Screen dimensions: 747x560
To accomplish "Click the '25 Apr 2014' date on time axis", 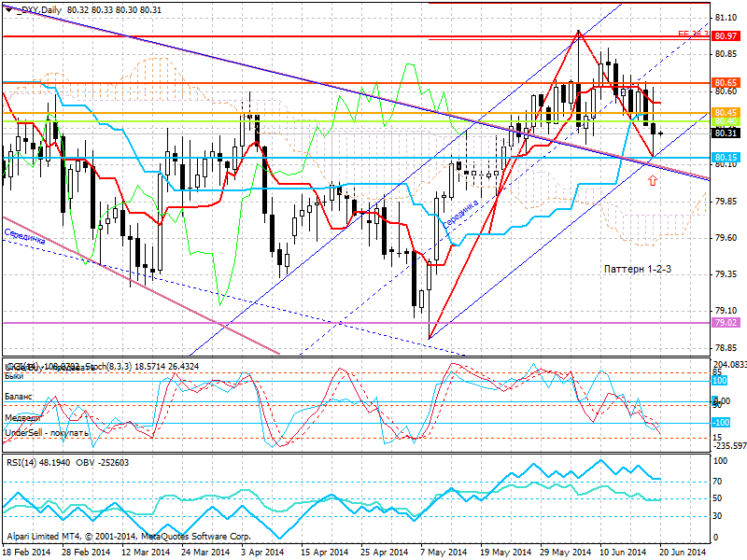I will click(385, 552).
